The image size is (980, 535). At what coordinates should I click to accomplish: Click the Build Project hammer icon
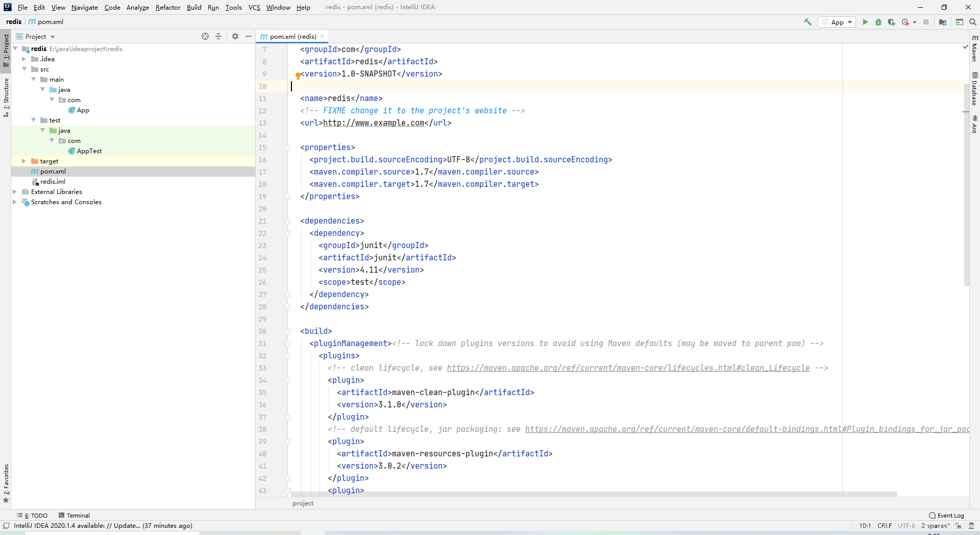pyautogui.click(x=807, y=22)
